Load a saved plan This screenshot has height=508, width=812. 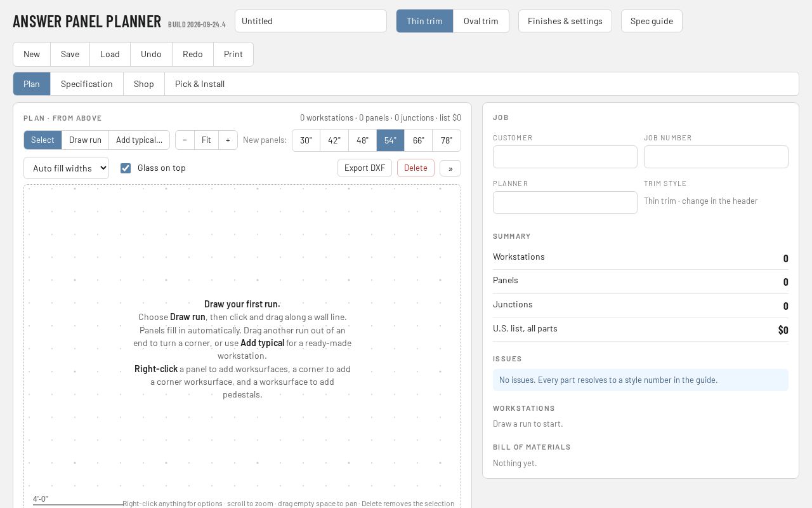110,54
